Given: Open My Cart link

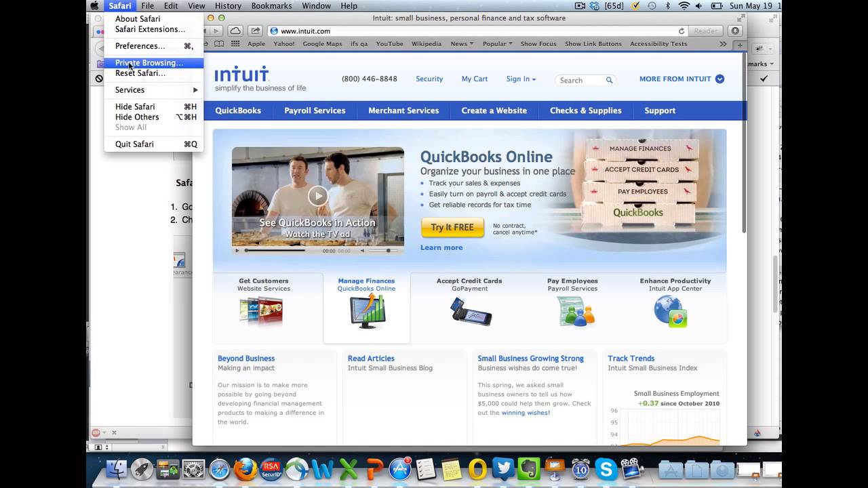Looking at the screenshot, I should click(x=475, y=79).
